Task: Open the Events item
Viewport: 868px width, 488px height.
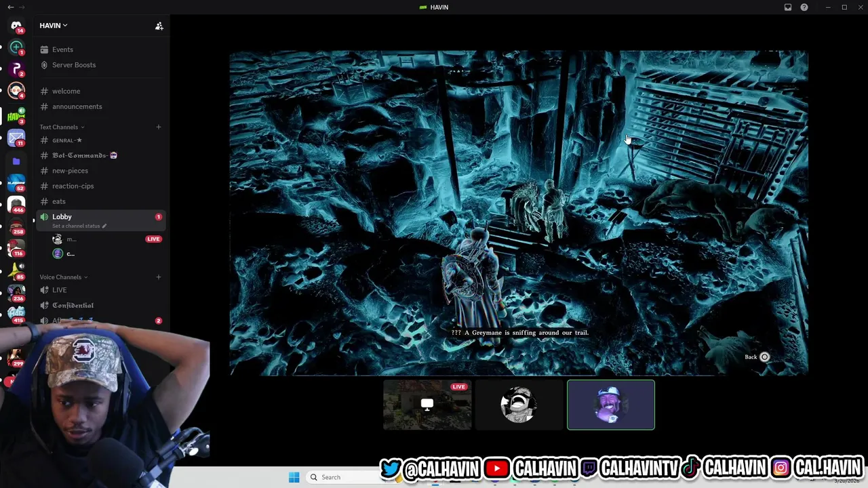Action: 102,49
